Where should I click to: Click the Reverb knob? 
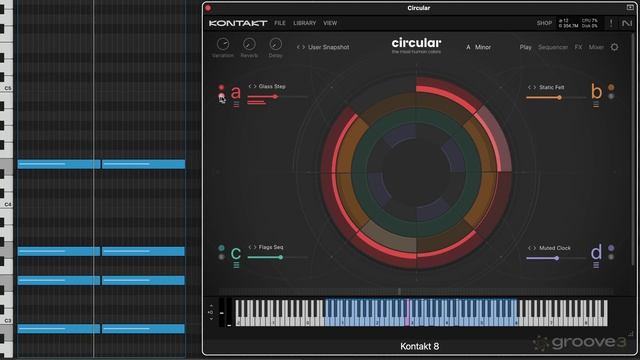tap(249, 44)
